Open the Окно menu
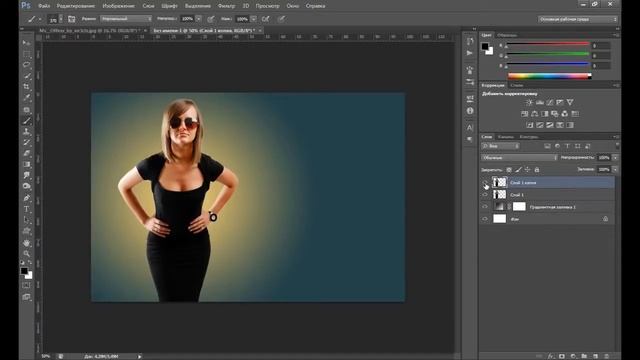Viewport: 640px width, 360px height. click(x=292, y=6)
